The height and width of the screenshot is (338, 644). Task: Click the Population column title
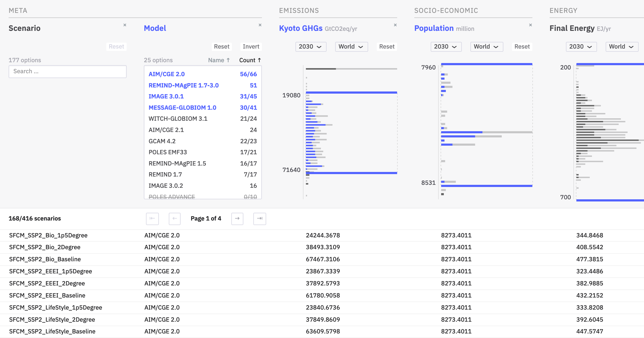(x=434, y=28)
